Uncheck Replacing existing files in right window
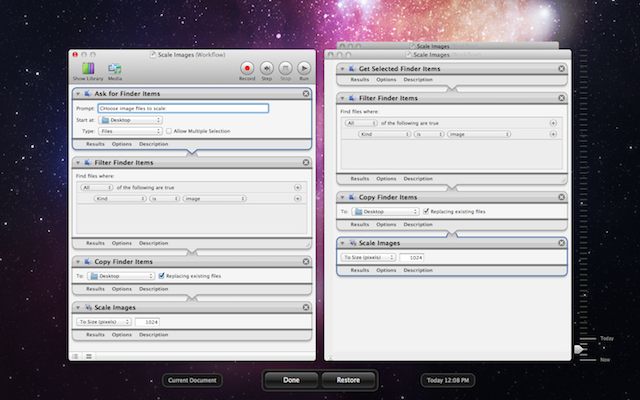 (427, 211)
